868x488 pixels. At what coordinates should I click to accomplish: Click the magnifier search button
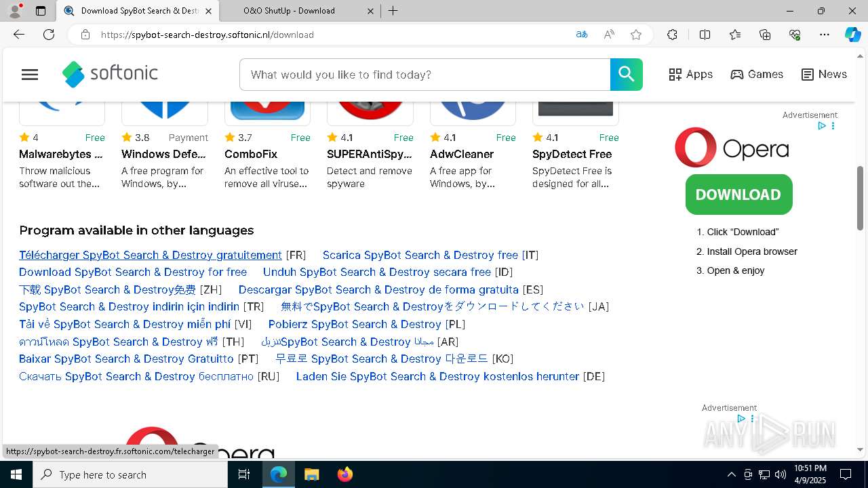click(x=626, y=75)
